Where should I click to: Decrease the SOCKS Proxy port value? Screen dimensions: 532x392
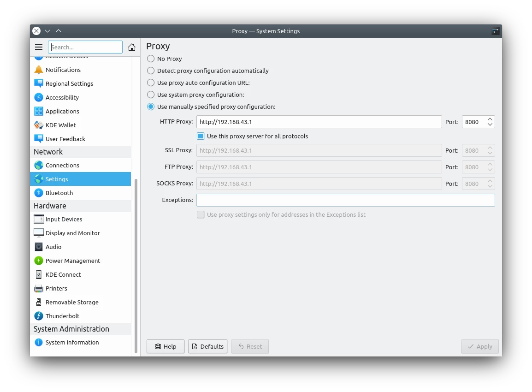pyautogui.click(x=490, y=186)
